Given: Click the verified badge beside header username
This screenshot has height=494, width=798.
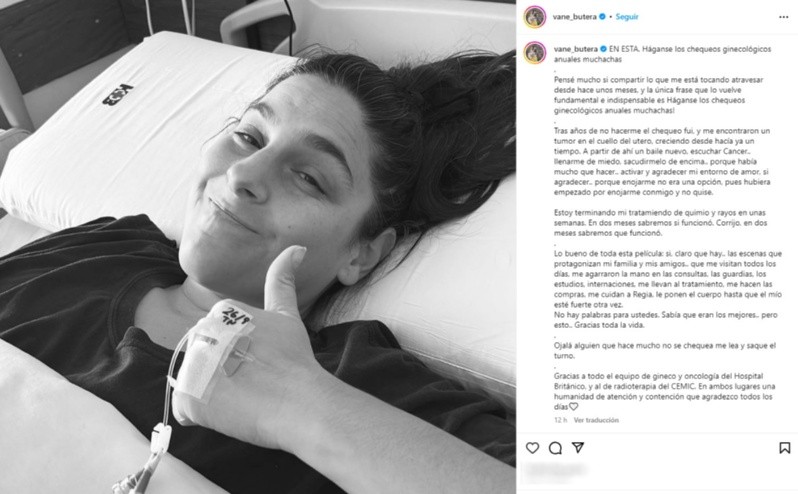Looking at the screenshot, I should (x=603, y=17).
